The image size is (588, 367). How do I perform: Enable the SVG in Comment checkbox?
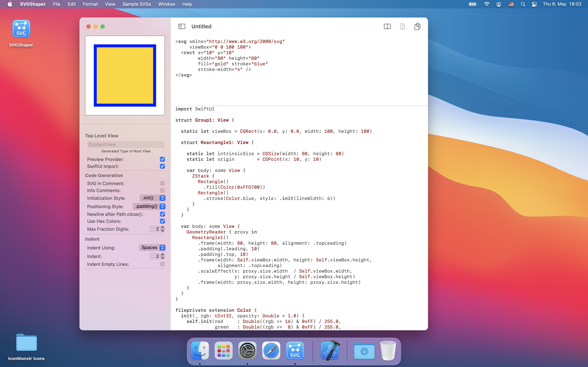162,183
